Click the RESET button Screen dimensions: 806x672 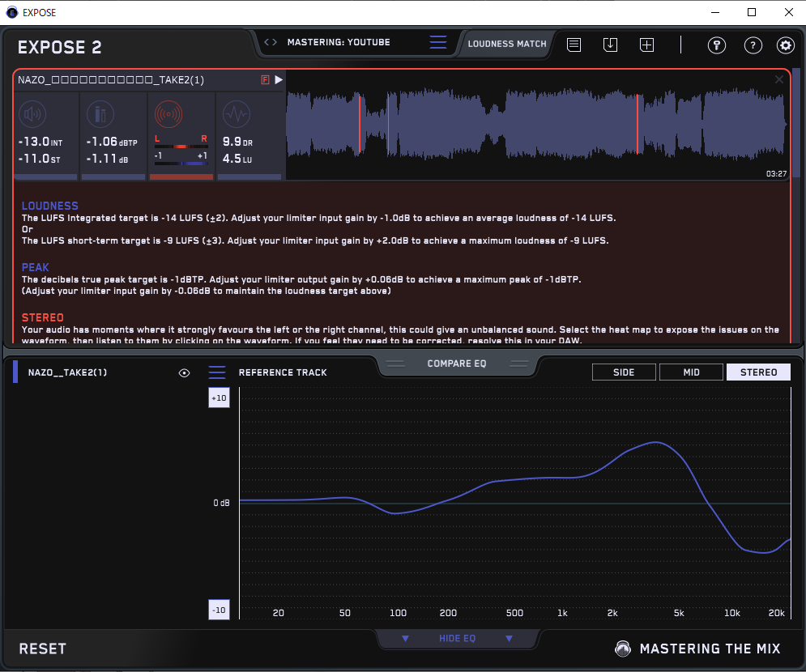coord(43,649)
